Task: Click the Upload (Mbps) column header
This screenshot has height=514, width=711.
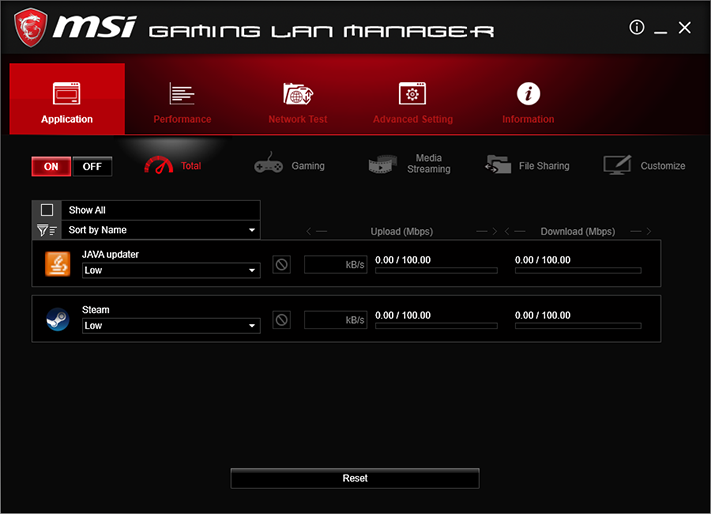Action: coord(402,231)
